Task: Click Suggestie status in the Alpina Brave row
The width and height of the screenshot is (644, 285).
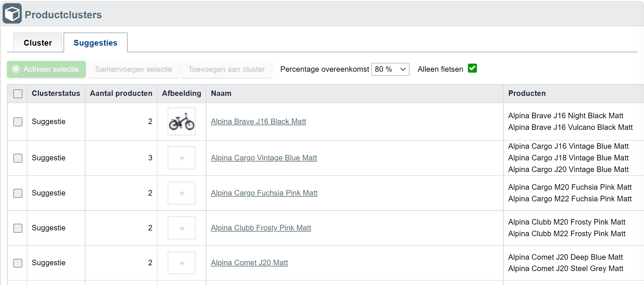Action: 49,121
